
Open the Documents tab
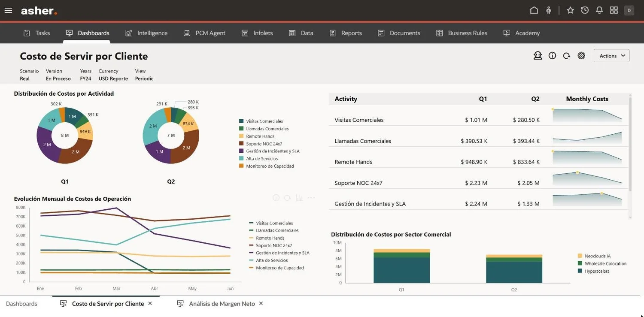(x=399, y=33)
